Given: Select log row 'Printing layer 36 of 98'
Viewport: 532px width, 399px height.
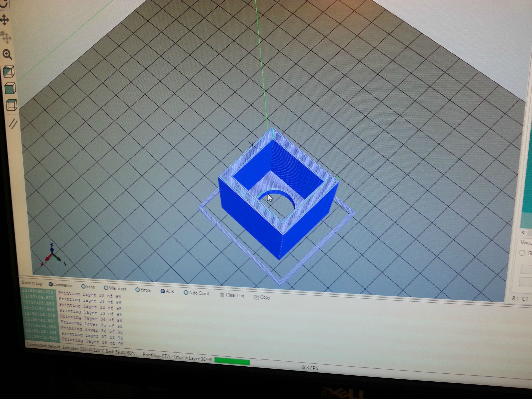Looking at the screenshot, I should point(92,330).
